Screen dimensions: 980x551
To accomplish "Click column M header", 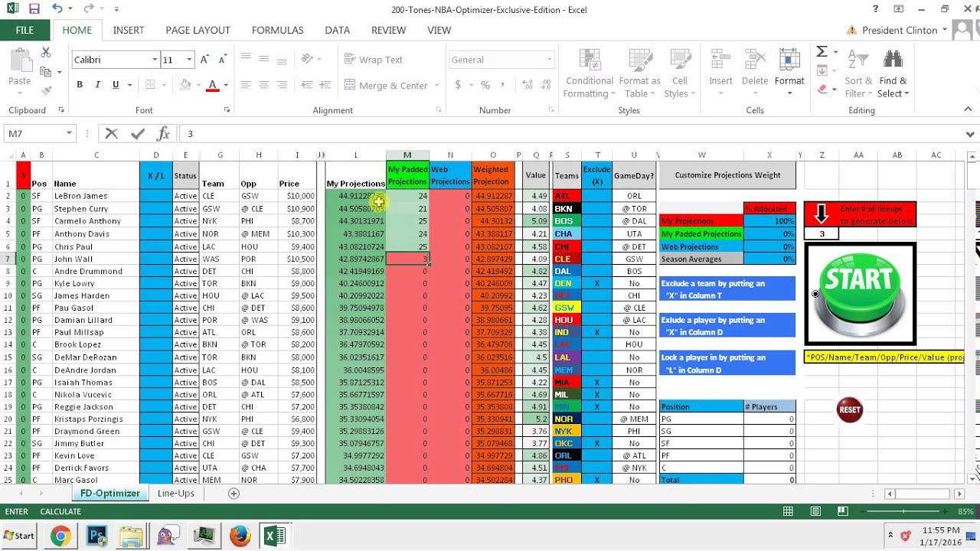I will pyautogui.click(x=407, y=155).
